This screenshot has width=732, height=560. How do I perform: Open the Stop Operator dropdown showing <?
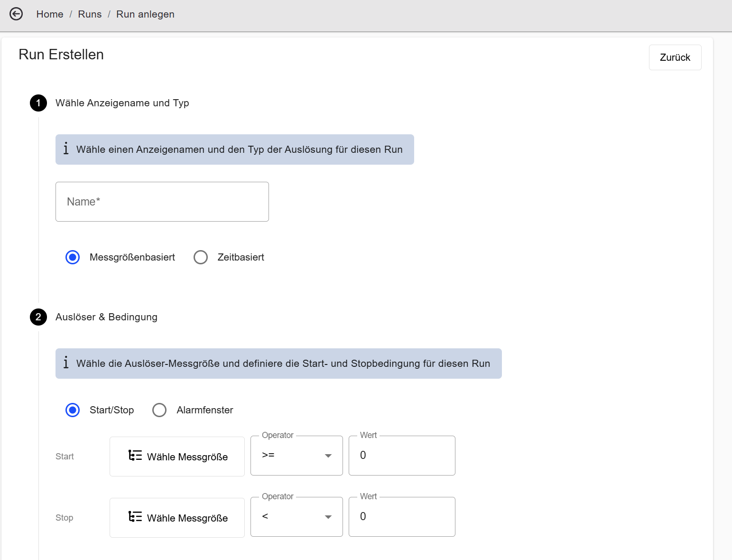tap(297, 517)
